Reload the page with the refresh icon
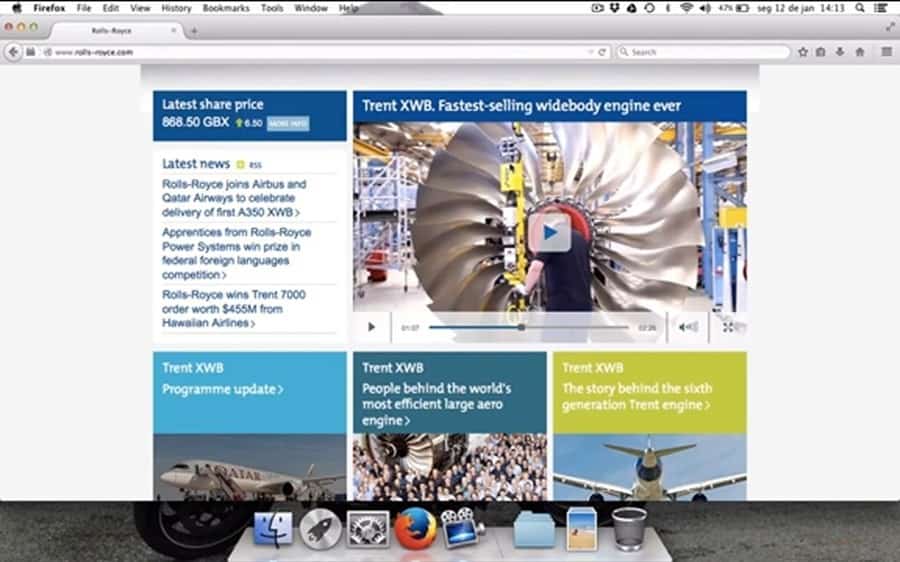The height and width of the screenshot is (562, 900). pyautogui.click(x=602, y=52)
